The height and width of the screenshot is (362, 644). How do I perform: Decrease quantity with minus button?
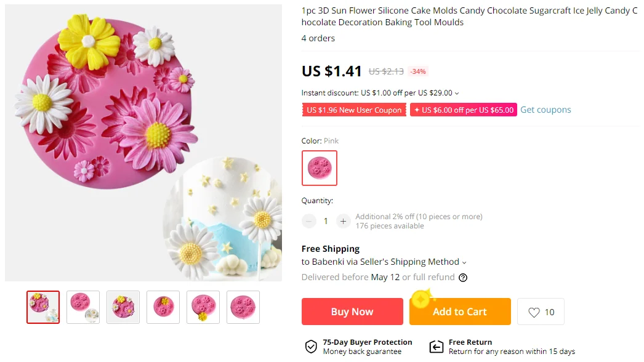point(309,221)
